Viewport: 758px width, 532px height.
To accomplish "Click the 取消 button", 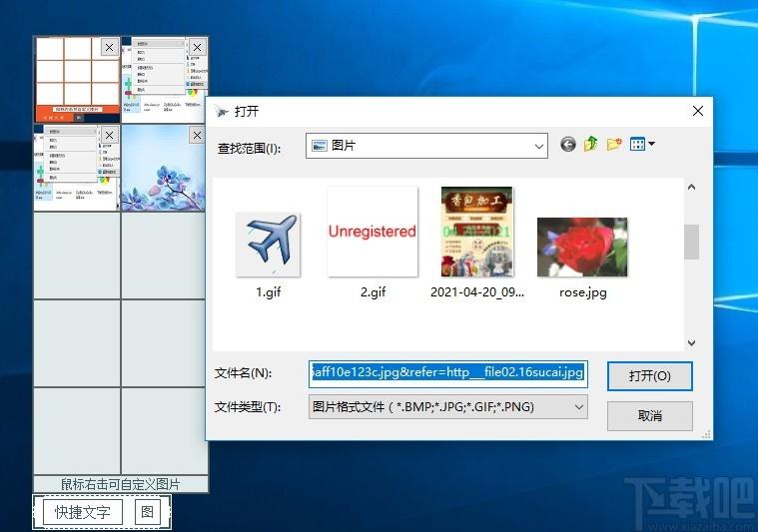I will pos(650,416).
